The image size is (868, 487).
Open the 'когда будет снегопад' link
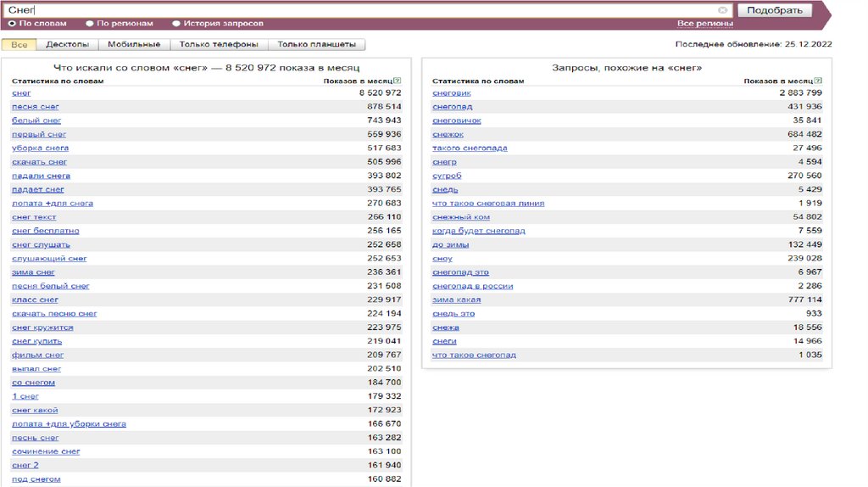tap(478, 231)
